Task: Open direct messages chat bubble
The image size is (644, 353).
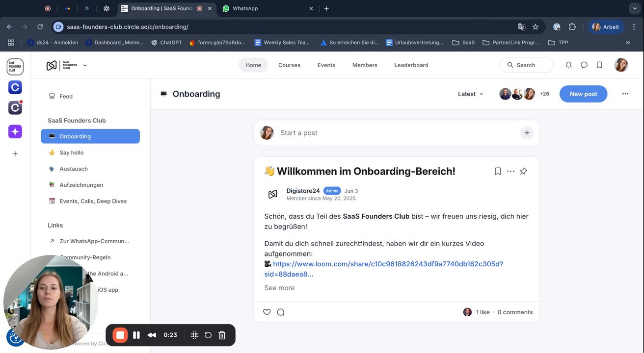Action: [x=584, y=65]
